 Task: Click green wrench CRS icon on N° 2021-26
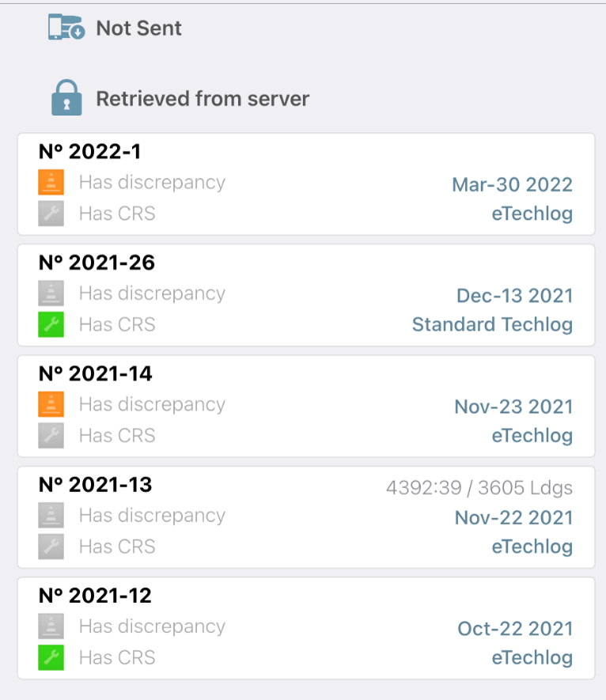(51, 324)
